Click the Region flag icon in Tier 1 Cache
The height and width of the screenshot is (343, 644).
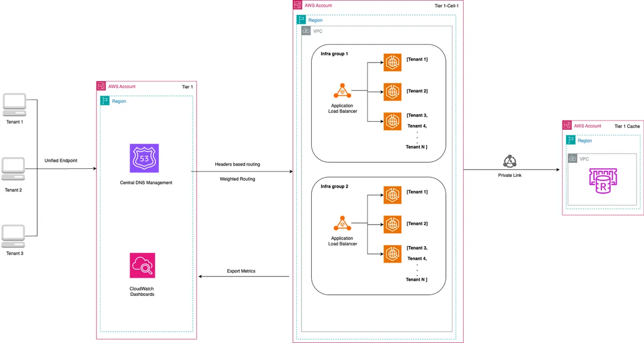(570, 140)
